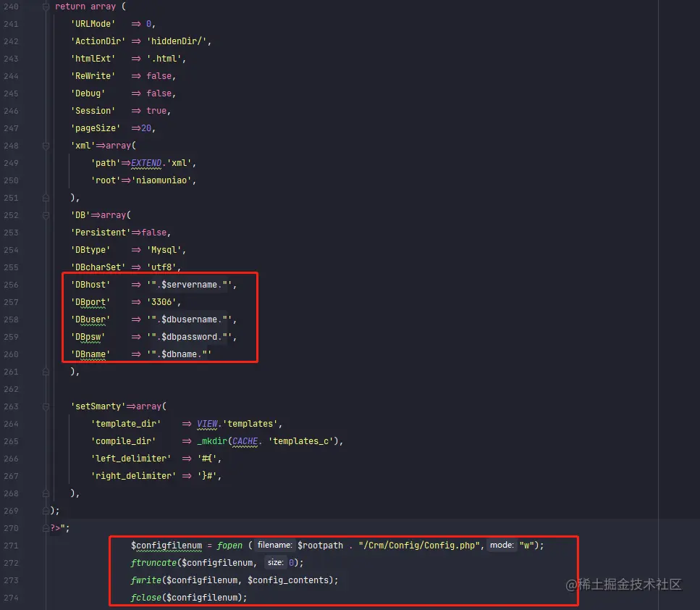
Task: Click the 'DBhost' key
Action: [x=90, y=285]
